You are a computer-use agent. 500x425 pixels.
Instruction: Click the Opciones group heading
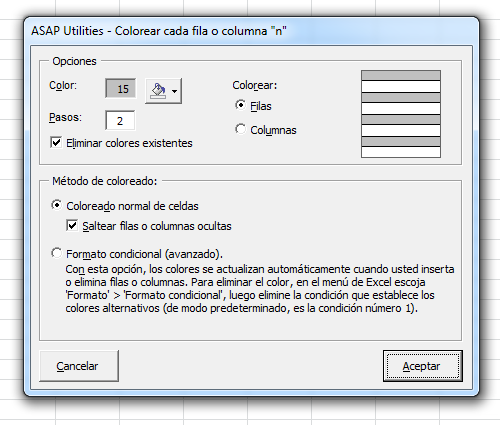(74, 61)
